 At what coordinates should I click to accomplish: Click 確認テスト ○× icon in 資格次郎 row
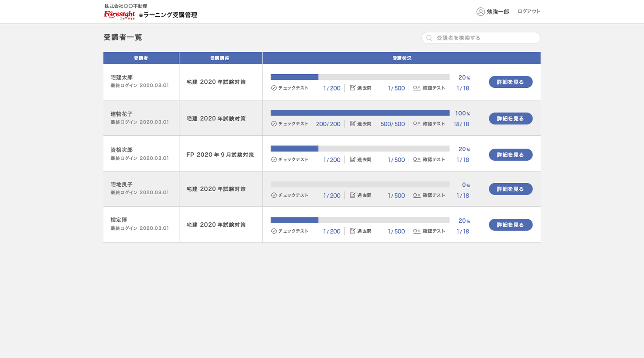click(x=417, y=159)
